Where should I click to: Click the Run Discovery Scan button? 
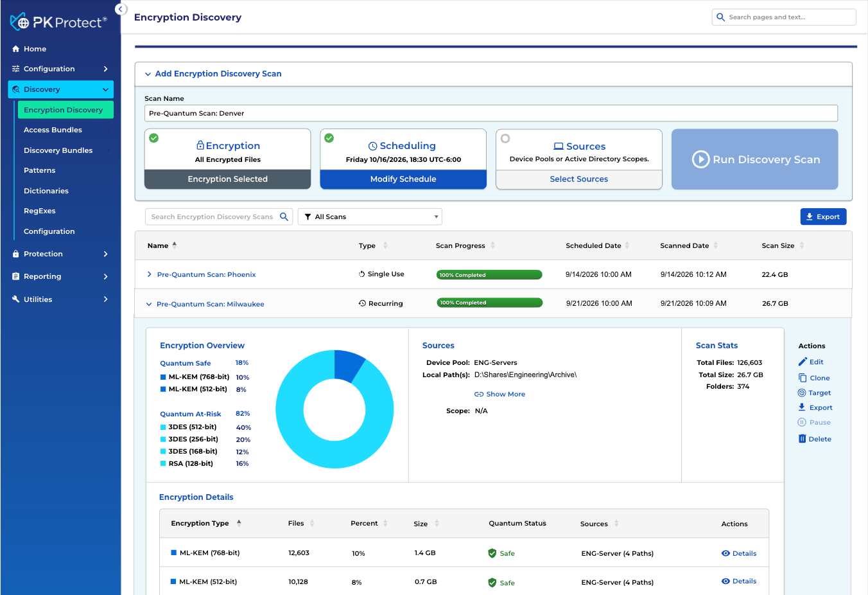click(755, 159)
